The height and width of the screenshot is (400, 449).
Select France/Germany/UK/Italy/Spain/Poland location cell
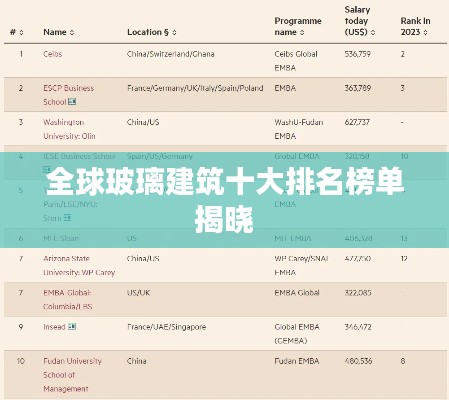click(x=195, y=88)
